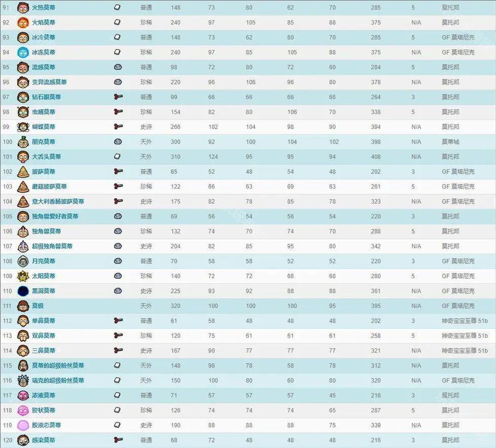The image size is (496, 448).
Task: Click the rock type icon for 朋克莫蒂
Action: (x=117, y=142)
